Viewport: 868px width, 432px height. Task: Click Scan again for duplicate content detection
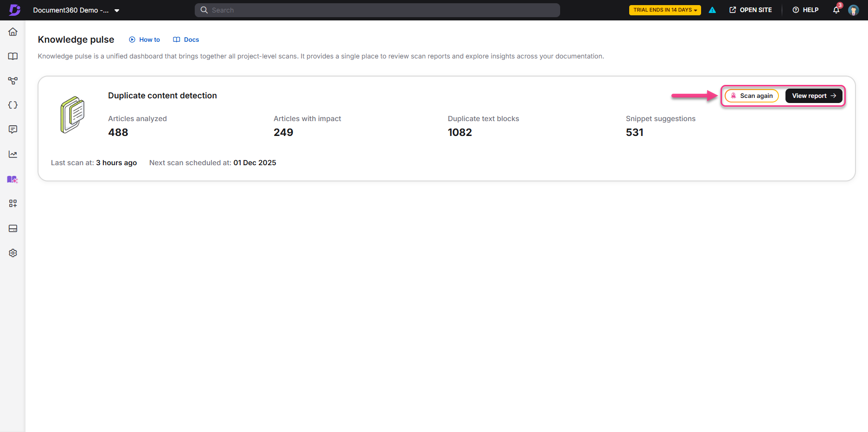751,96
